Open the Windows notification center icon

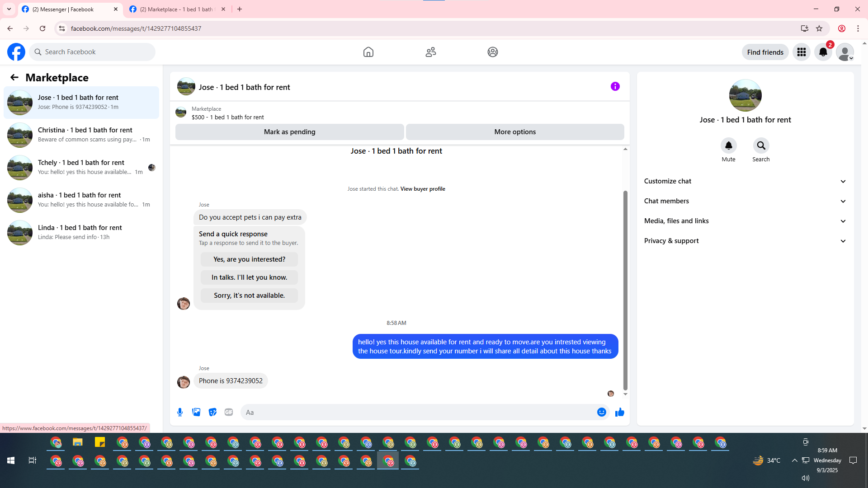tap(854, 460)
